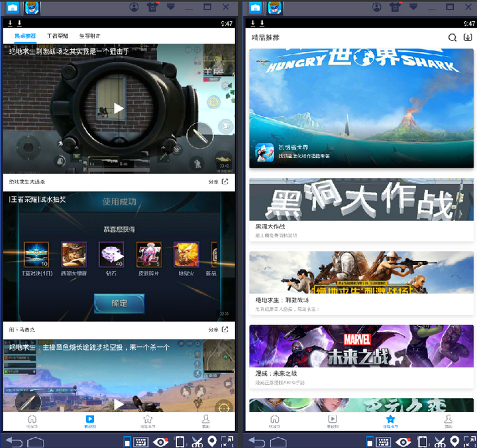Toggle the eye overlay icon in left toolbar
The height and width of the screenshot is (448, 477).
[161, 442]
